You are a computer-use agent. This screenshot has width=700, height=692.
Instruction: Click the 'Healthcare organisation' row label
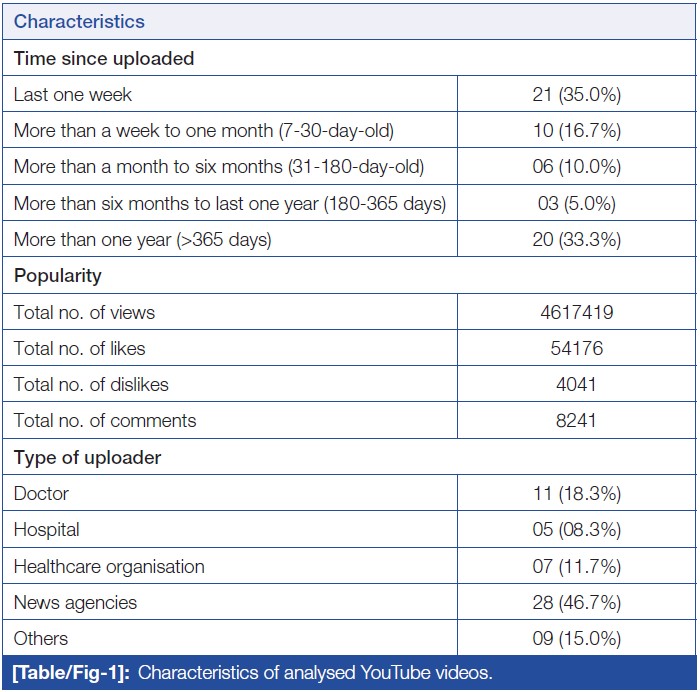pos(109,566)
